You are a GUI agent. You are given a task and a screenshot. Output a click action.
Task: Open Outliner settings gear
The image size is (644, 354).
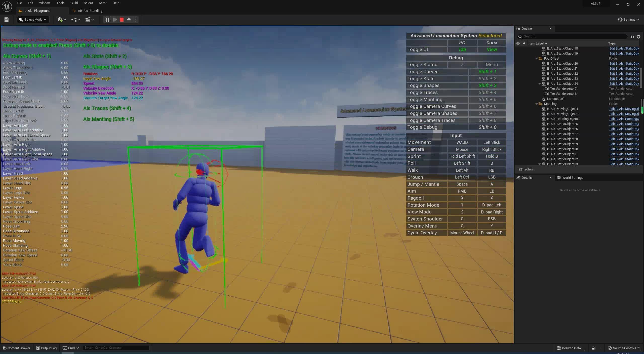click(638, 36)
